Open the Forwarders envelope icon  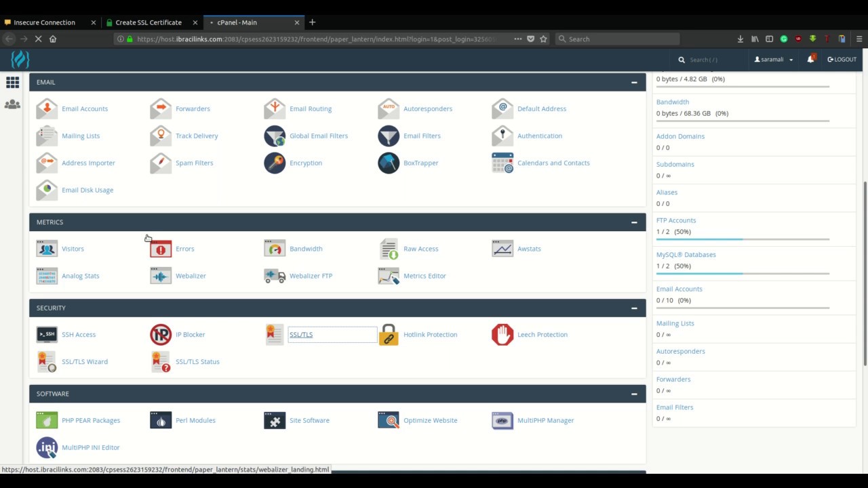161,108
